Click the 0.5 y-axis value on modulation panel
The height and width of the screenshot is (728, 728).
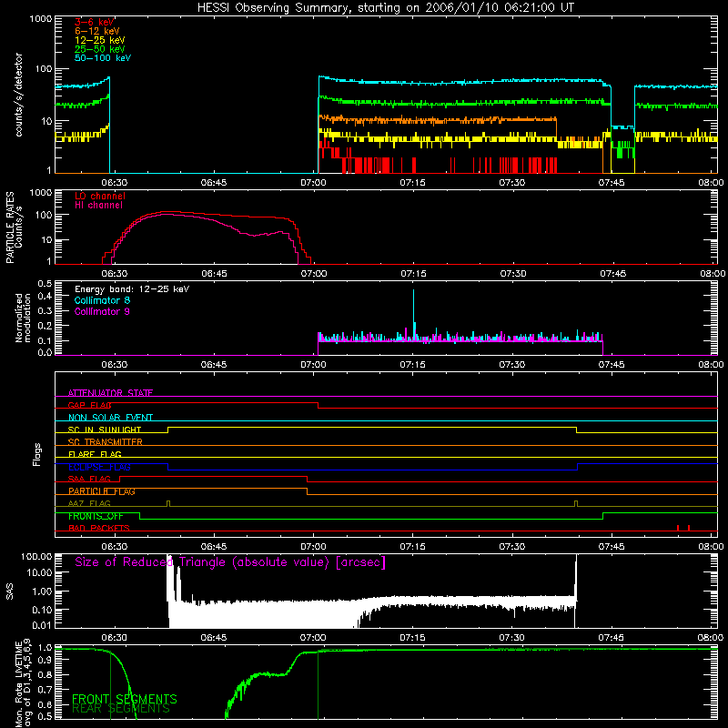point(45,284)
